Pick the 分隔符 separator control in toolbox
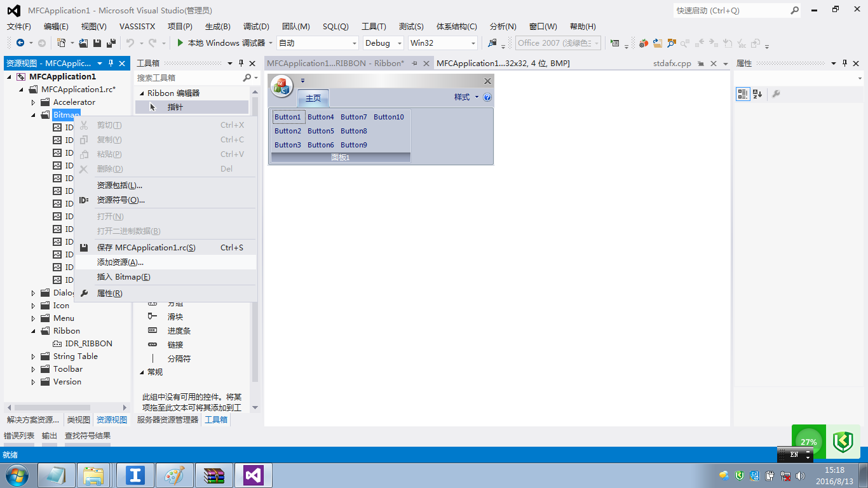The image size is (868, 488). 193,358
